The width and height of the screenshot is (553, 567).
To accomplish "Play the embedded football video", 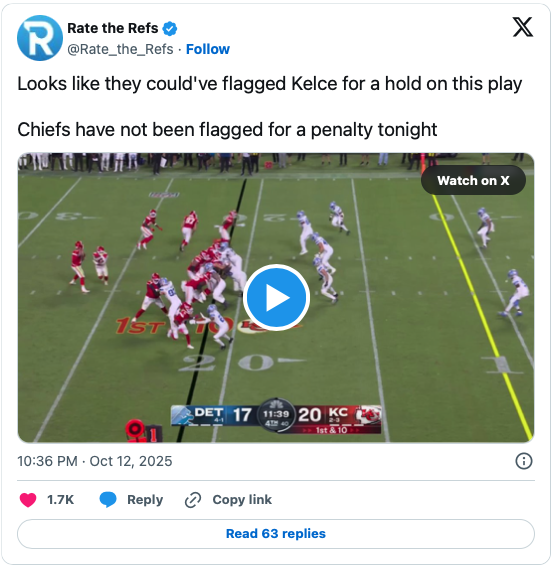I will pos(276,298).
